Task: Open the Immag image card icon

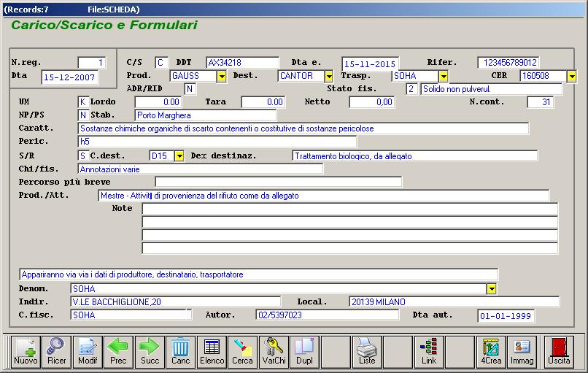Action: (x=522, y=352)
